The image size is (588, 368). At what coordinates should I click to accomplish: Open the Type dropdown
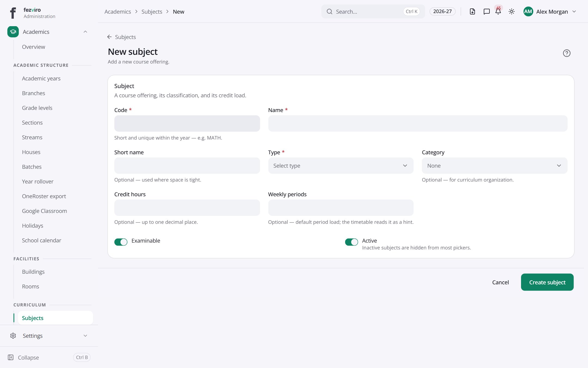(341, 166)
